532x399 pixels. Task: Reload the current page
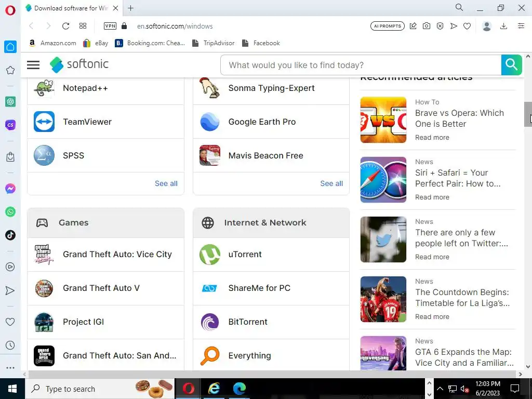pos(65,26)
